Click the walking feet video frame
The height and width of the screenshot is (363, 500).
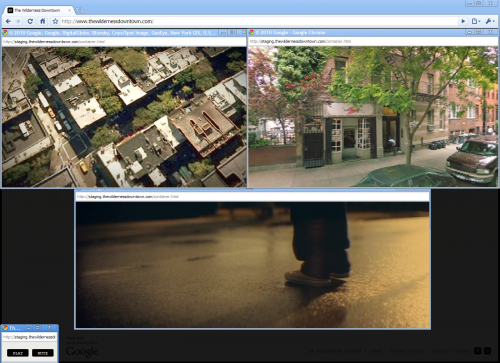coord(253,265)
